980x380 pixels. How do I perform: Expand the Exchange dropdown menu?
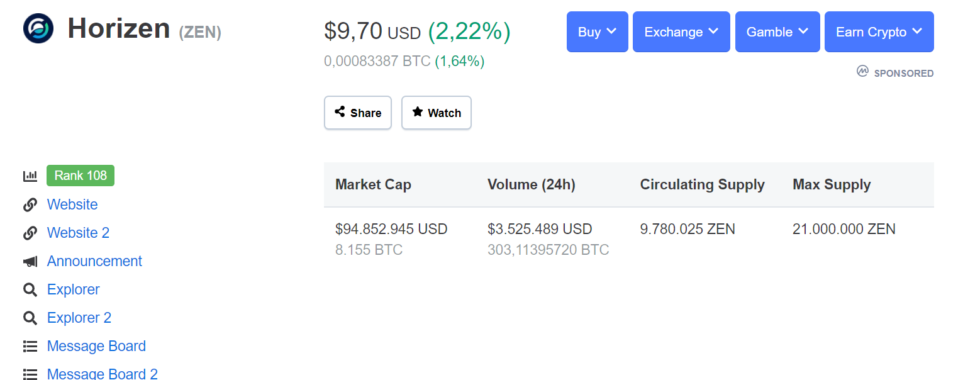[681, 32]
